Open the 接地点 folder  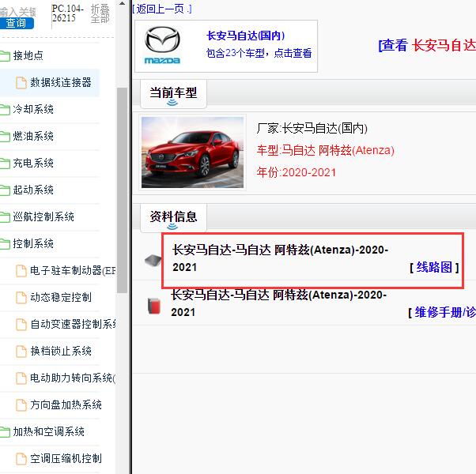(x=28, y=55)
